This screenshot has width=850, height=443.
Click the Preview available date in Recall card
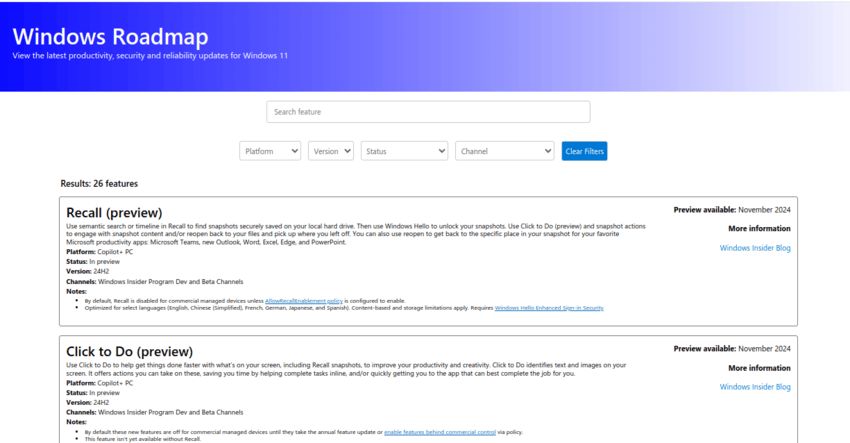click(732, 210)
